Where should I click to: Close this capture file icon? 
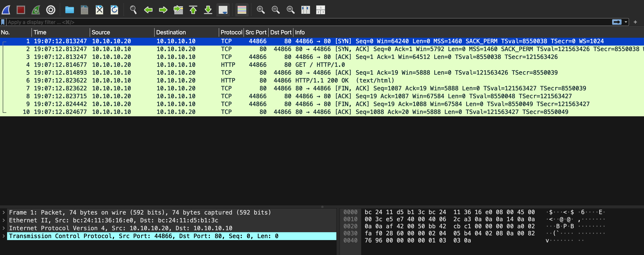tap(100, 10)
